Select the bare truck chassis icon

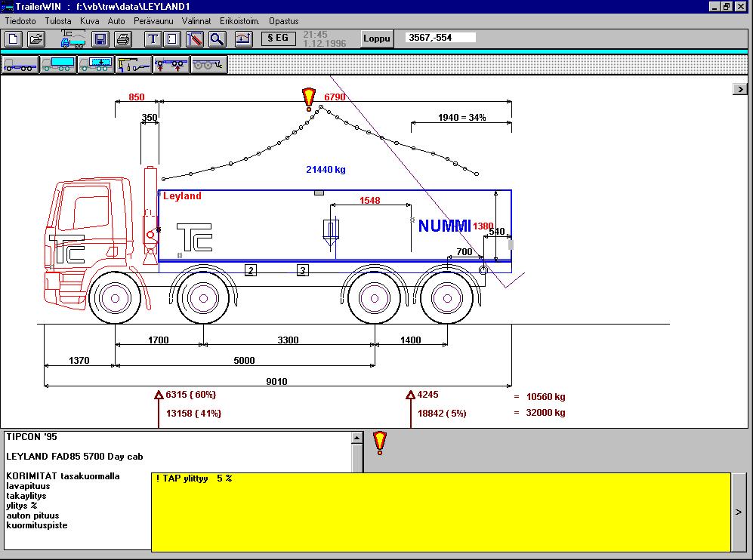click(x=20, y=64)
